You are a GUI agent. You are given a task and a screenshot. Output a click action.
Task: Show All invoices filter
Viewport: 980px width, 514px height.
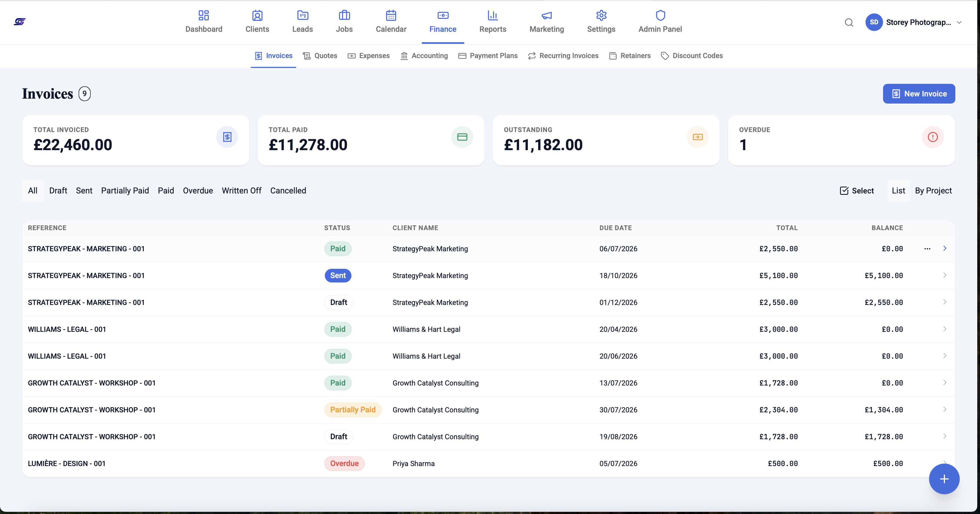[x=33, y=191]
